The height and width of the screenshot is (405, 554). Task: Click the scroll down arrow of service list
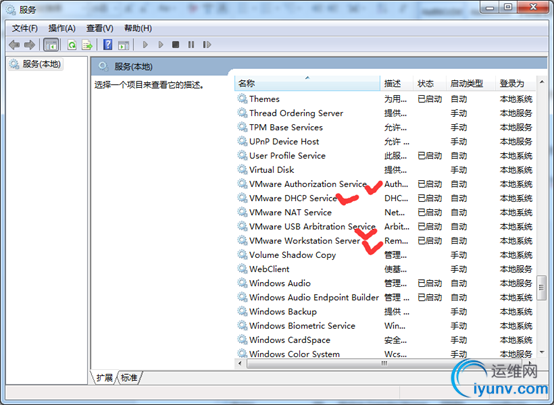(542, 352)
